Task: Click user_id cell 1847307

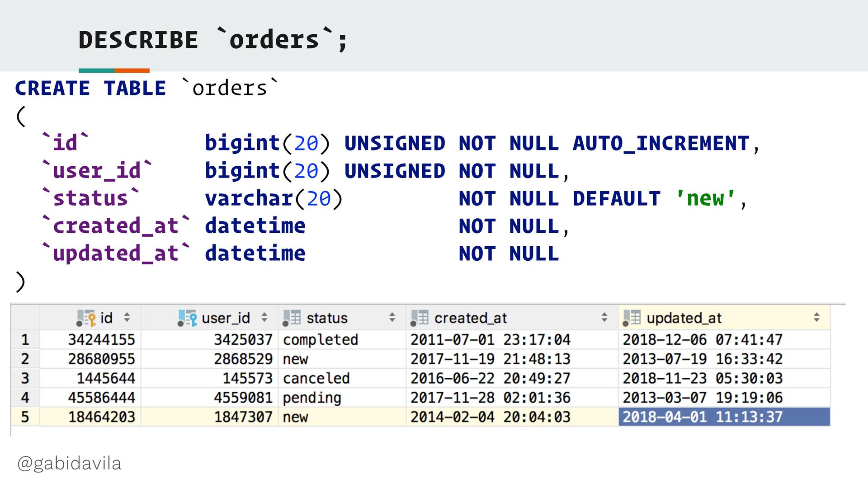Action: pos(210,417)
